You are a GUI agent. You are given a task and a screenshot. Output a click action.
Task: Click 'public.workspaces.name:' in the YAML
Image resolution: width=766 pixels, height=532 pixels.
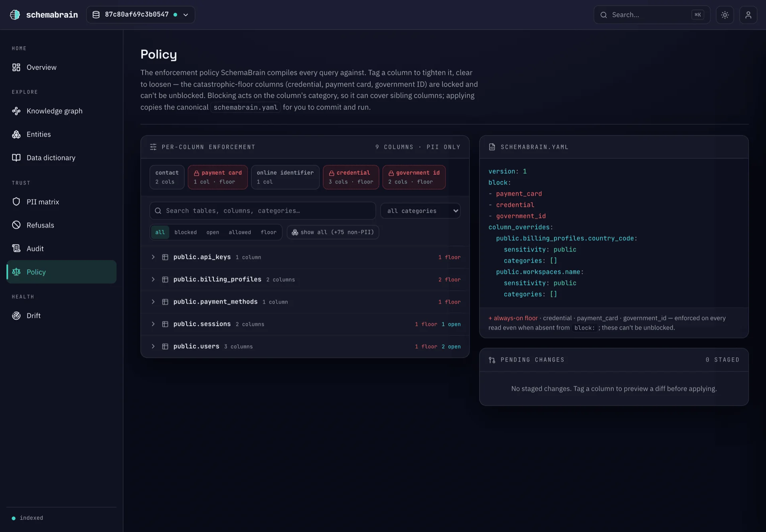tap(540, 272)
